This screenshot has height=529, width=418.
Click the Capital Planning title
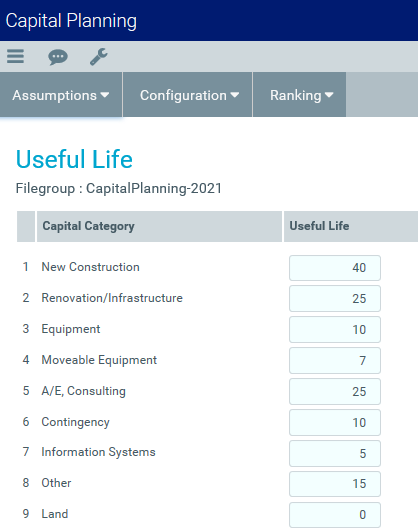coord(71,21)
